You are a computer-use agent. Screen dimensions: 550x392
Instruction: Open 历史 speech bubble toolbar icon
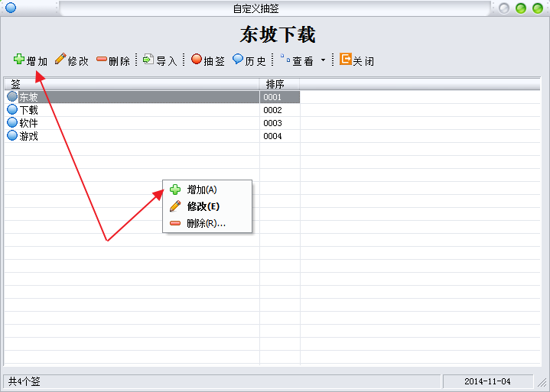(238, 59)
